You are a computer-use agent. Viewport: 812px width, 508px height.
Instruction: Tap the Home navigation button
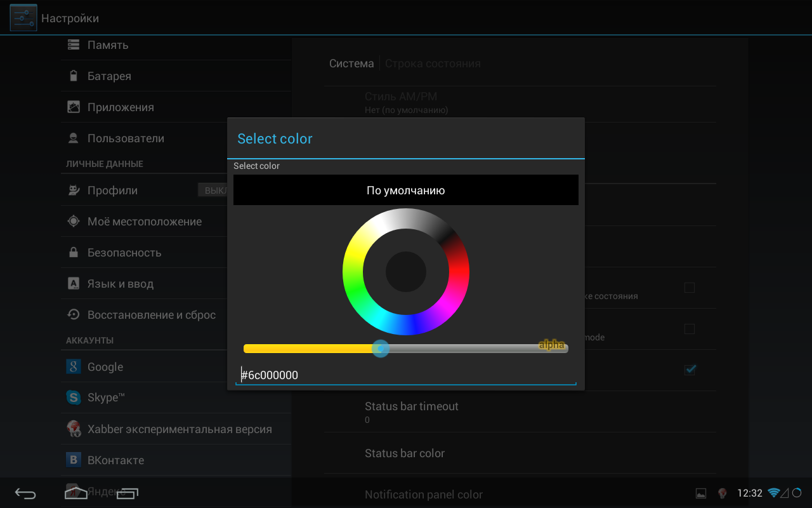click(x=76, y=492)
